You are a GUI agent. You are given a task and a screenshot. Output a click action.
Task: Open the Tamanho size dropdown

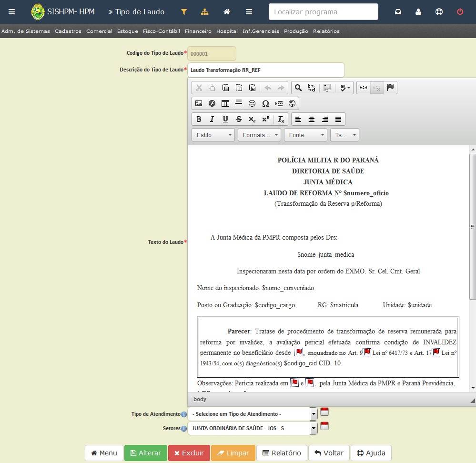click(x=345, y=135)
